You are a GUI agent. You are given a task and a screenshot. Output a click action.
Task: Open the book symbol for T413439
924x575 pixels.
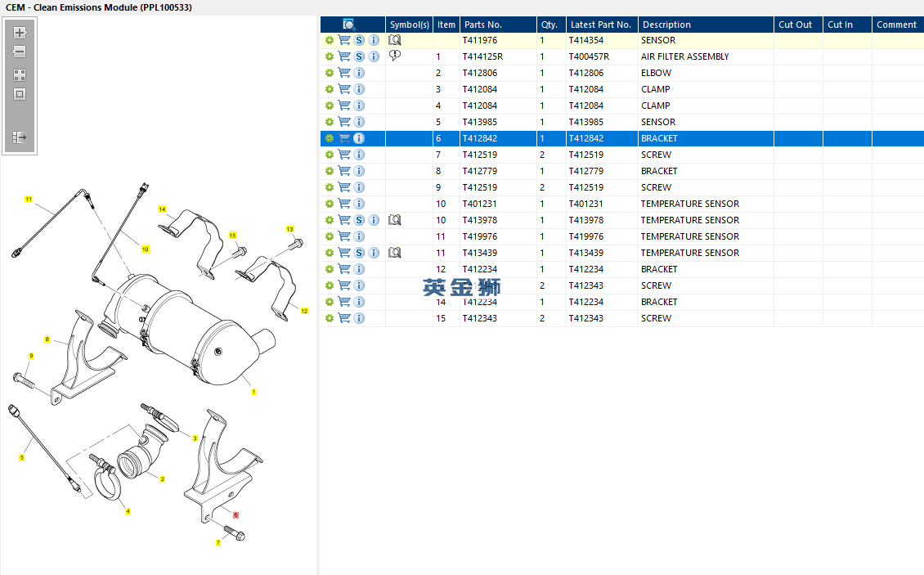(x=395, y=253)
